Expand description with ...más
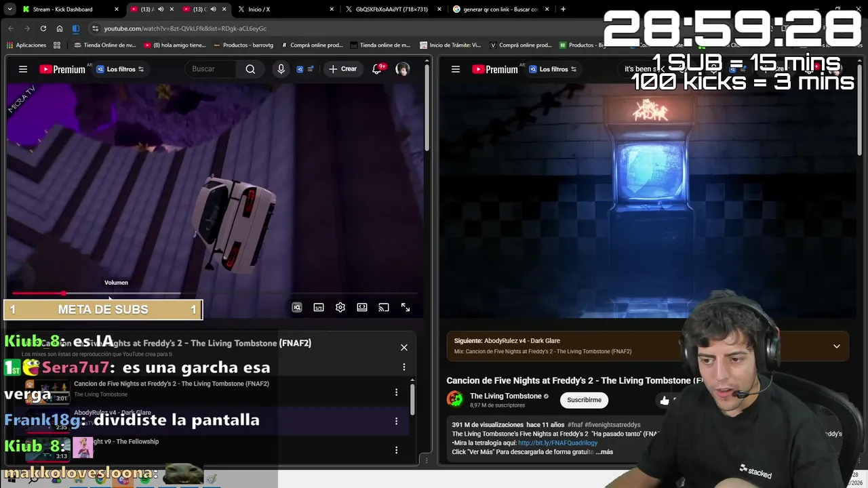 coord(604,452)
